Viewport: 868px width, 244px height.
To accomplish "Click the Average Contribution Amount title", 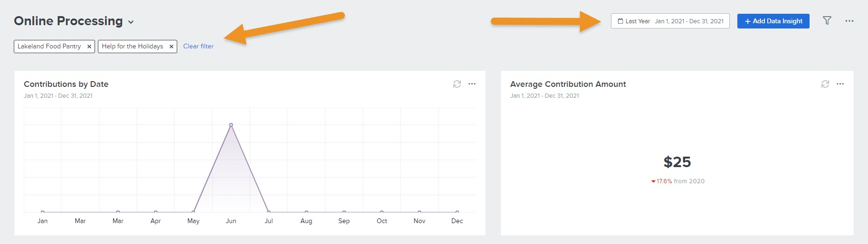I will pyautogui.click(x=568, y=84).
